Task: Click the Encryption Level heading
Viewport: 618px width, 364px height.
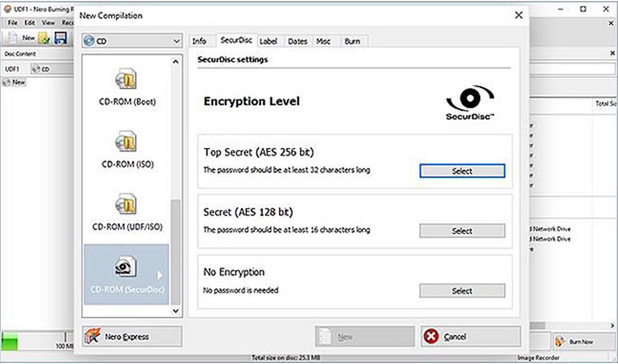Action: (x=252, y=101)
